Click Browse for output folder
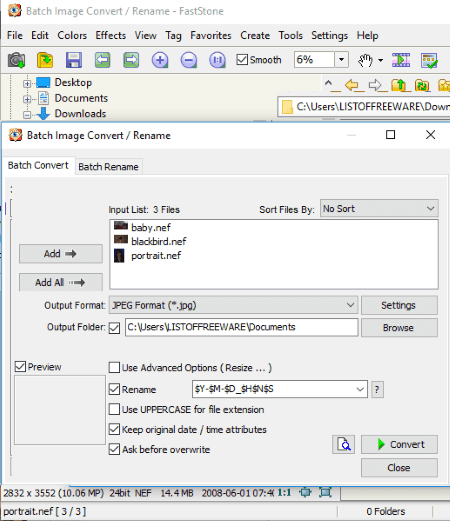Viewport: 450px width, 521px height. pos(399,328)
